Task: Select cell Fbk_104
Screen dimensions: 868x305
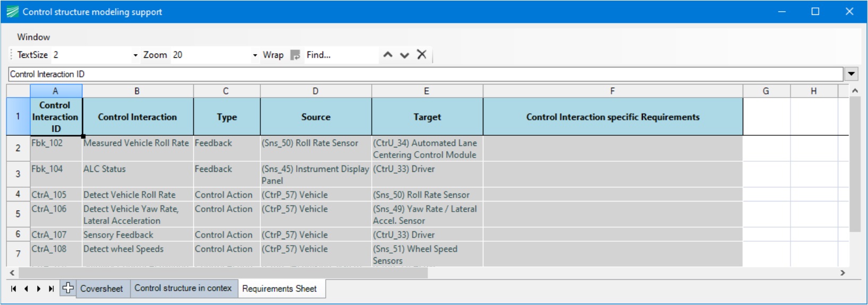Action: click(x=56, y=175)
